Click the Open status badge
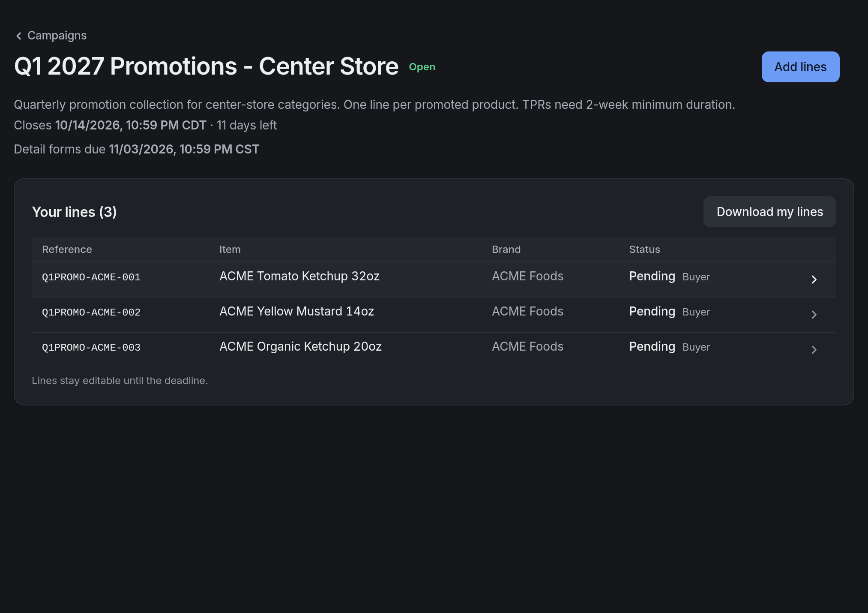Screen dimensions: 868x613 click(x=422, y=67)
